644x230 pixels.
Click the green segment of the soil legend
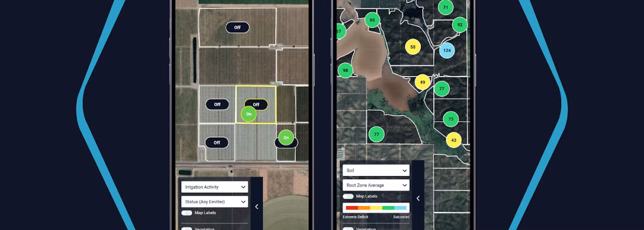pos(388,208)
